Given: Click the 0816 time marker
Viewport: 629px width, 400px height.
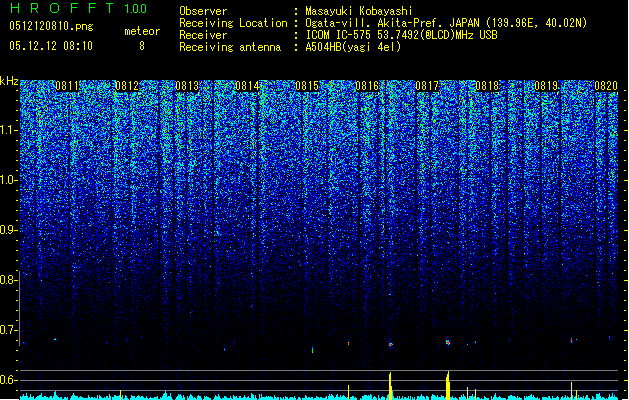Looking at the screenshot, I should coord(367,86).
